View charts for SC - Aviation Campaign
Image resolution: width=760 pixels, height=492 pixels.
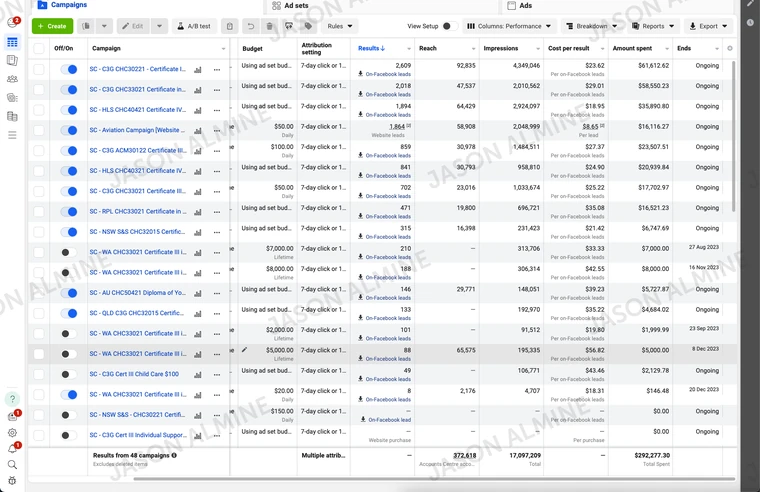click(198, 131)
